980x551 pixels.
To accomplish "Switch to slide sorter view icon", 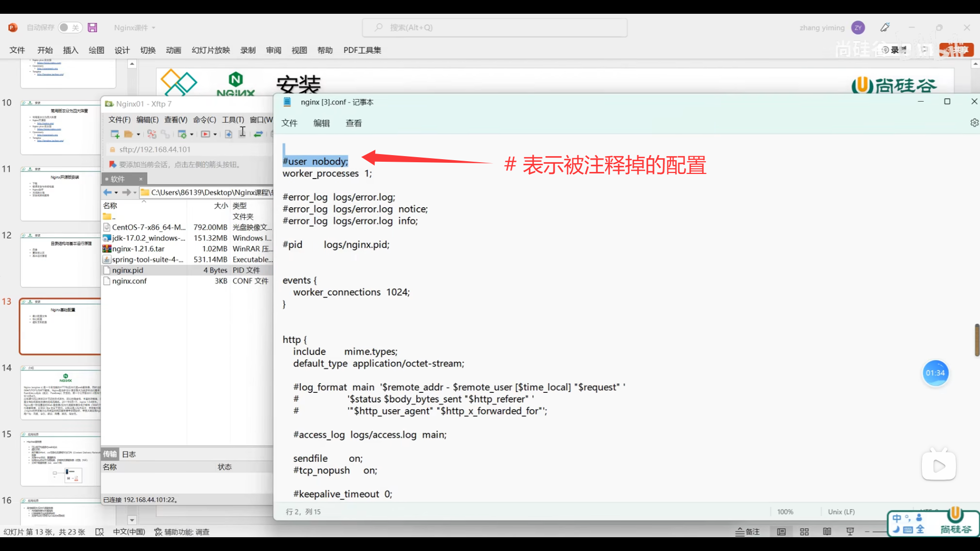I will click(804, 532).
